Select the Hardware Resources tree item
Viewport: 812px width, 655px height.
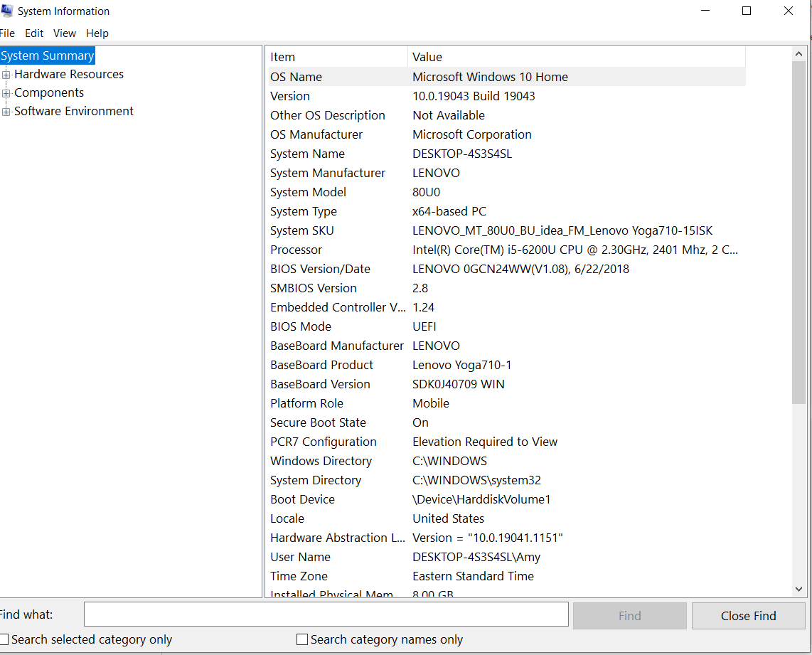click(69, 74)
